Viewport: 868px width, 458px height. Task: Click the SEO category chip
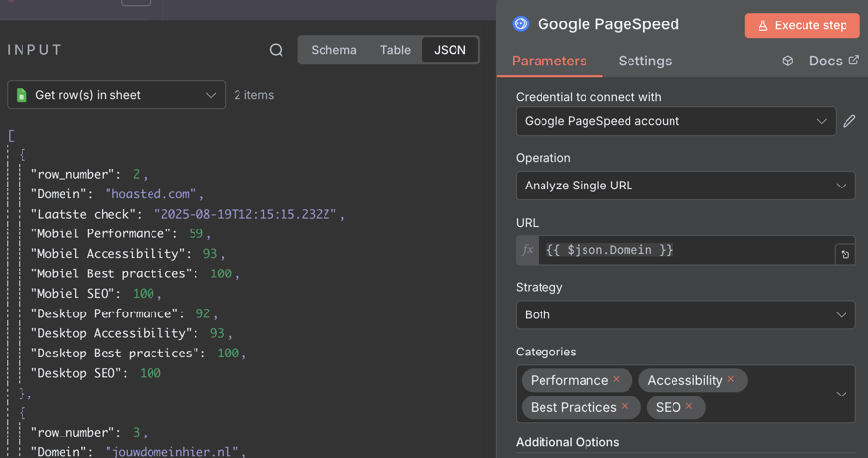tap(675, 407)
